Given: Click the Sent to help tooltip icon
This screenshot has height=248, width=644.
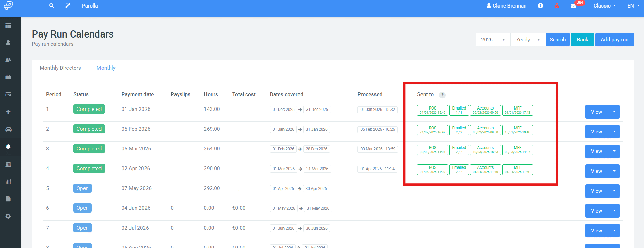Looking at the screenshot, I should point(442,95).
